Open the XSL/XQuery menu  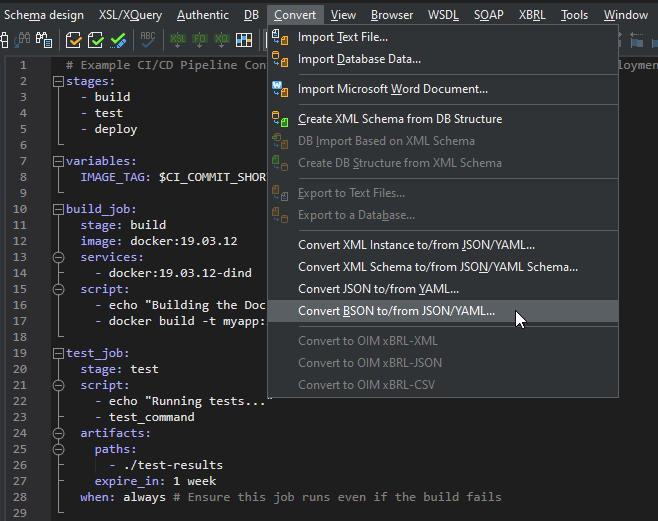129,15
